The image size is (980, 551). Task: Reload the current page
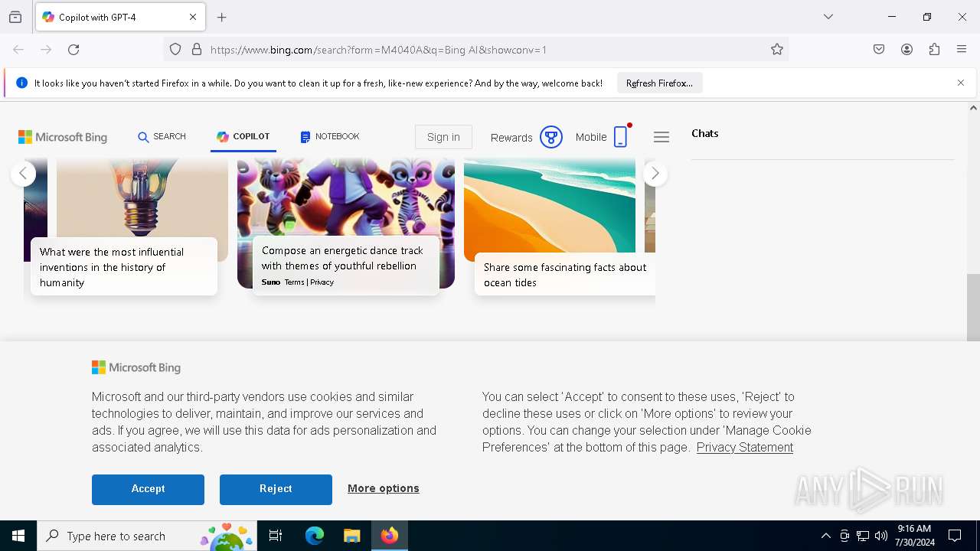click(73, 50)
